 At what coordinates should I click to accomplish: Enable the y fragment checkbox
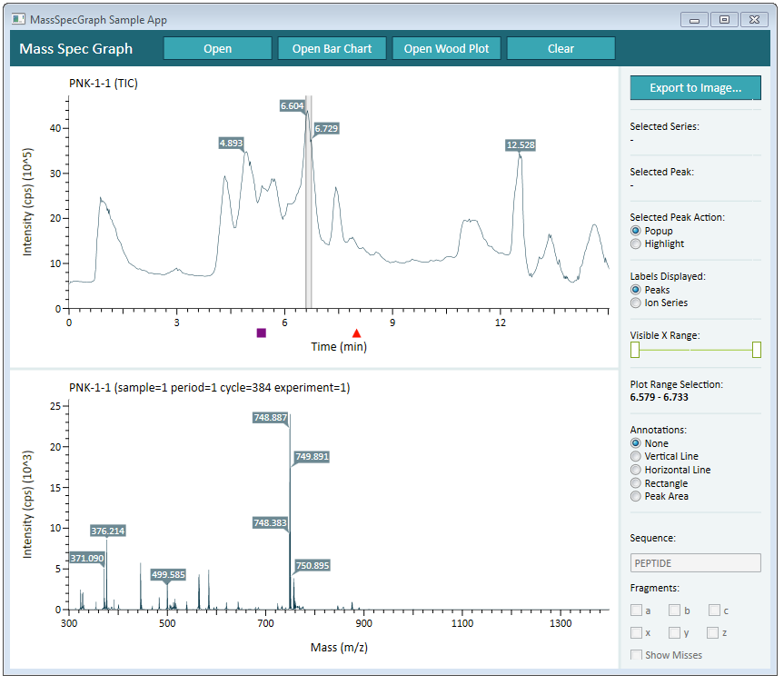point(674,632)
